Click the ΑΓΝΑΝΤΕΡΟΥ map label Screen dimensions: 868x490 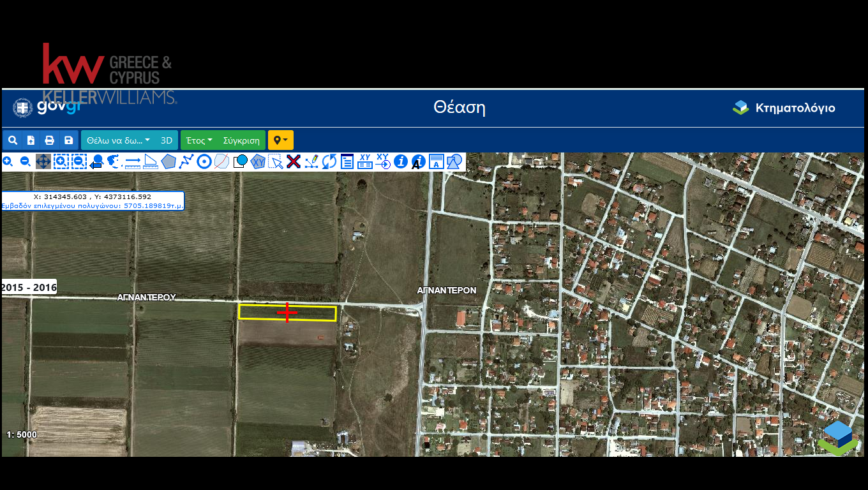[x=147, y=297]
